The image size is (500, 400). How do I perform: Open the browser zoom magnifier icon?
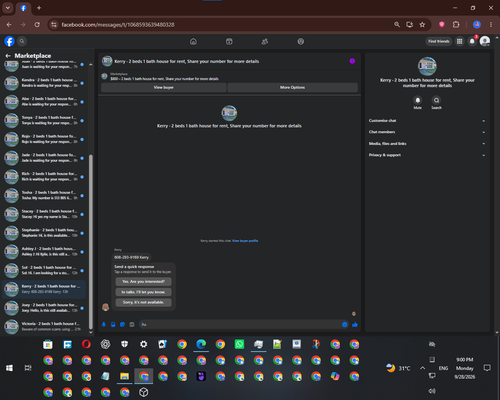(397, 25)
